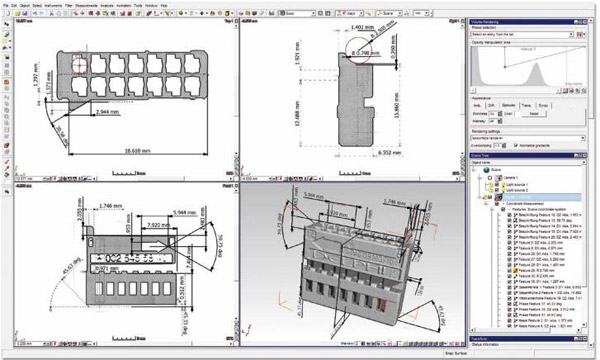The width and height of the screenshot is (600, 360).
Task: Click the red preset icon beside Preset selection
Action: click(x=579, y=34)
